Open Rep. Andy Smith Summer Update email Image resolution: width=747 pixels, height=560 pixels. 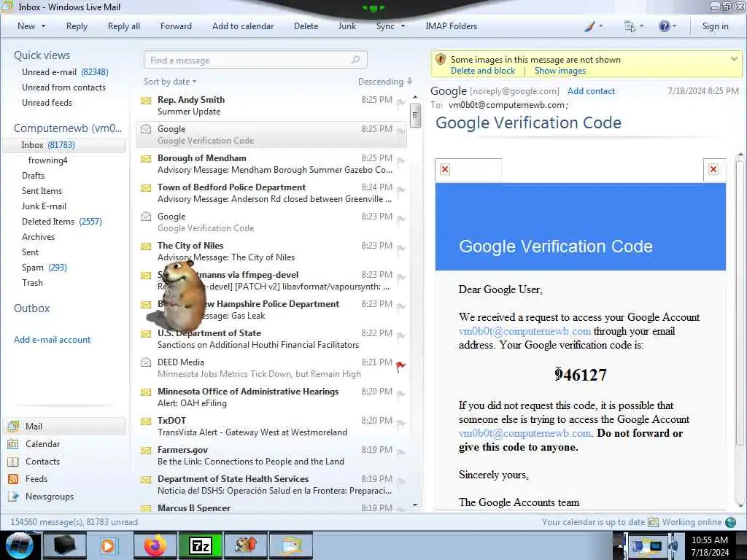pyautogui.click(x=271, y=105)
